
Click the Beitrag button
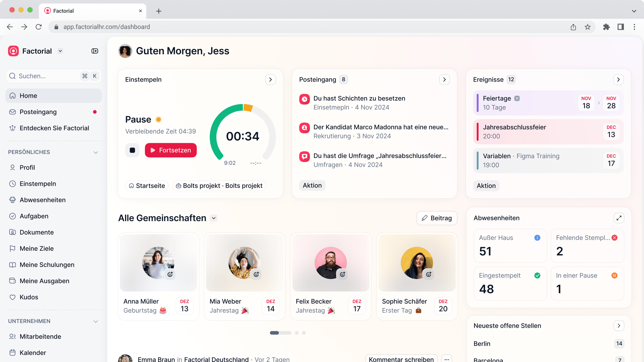click(437, 218)
